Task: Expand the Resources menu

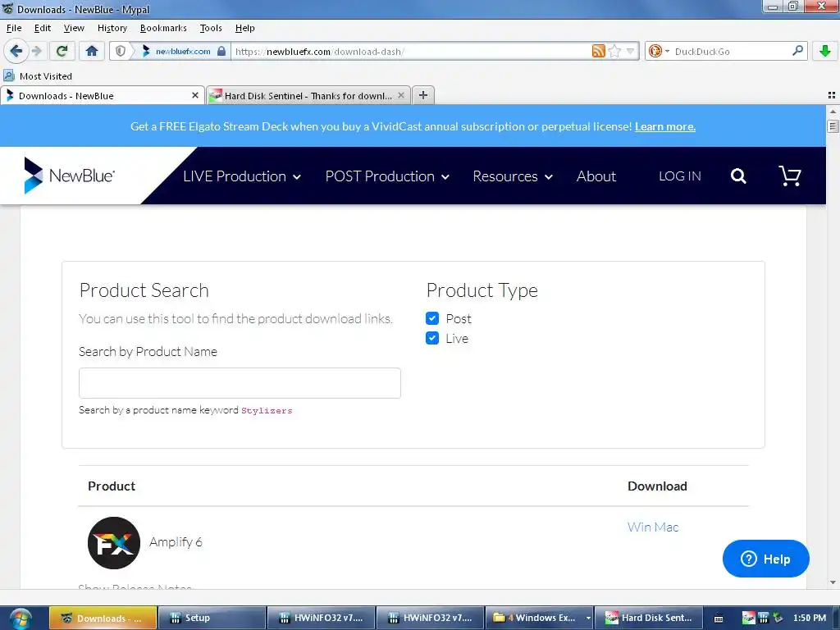Action: click(x=512, y=176)
